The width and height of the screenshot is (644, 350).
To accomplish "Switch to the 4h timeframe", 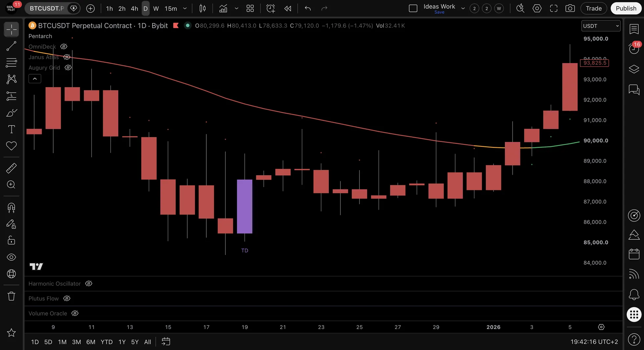I will [x=134, y=9].
